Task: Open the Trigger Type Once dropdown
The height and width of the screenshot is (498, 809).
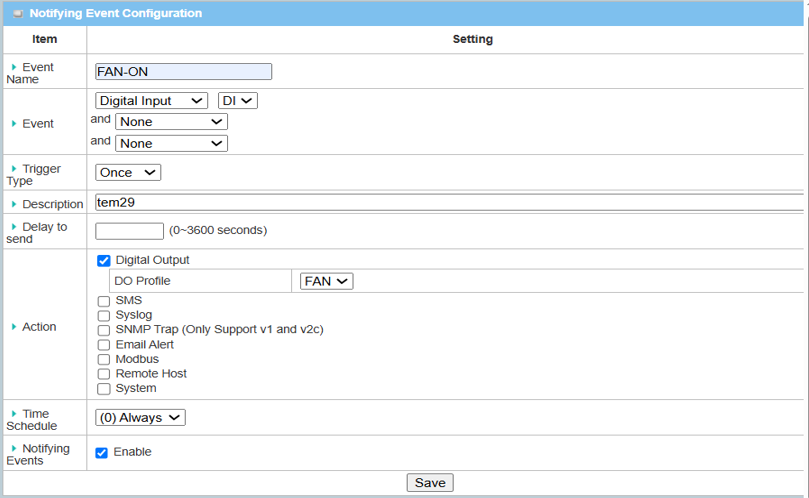Action: click(x=128, y=173)
